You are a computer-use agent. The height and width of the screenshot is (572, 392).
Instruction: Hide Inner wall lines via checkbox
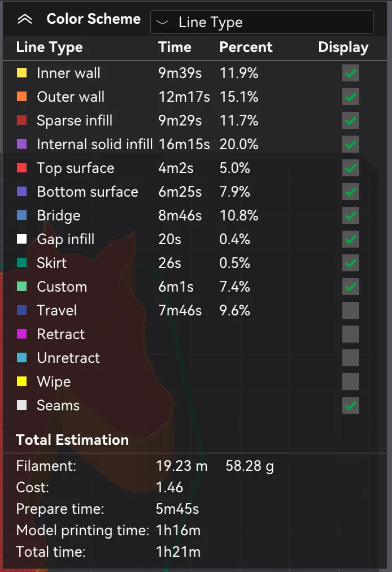(351, 73)
